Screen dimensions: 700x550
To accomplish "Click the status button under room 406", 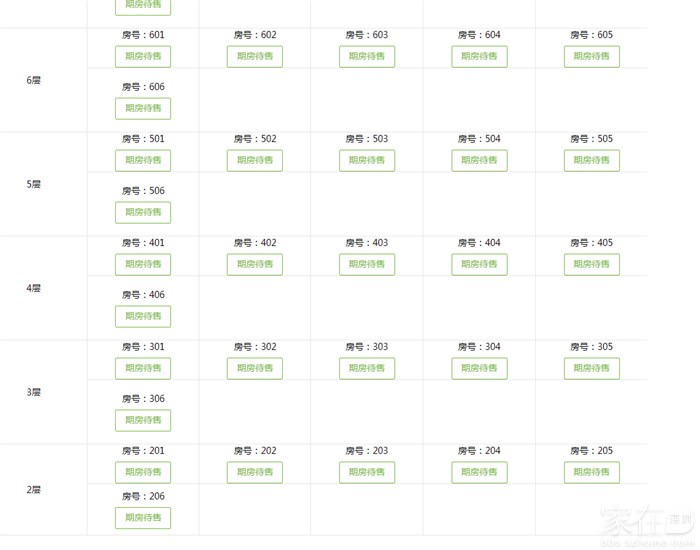I will pos(143,317).
